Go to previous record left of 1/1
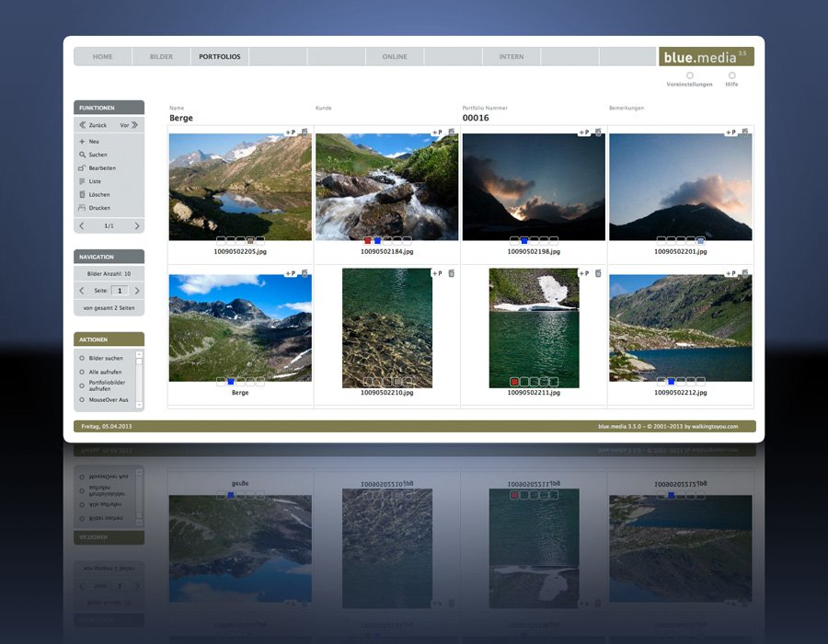The width and height of the screenshot is (828, 644). (x=82, y=226)
